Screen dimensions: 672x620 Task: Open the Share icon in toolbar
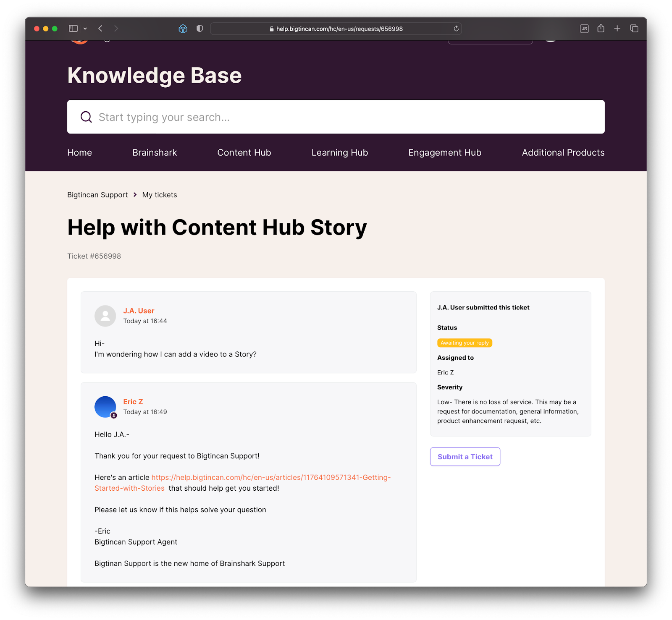click(601, 28)
